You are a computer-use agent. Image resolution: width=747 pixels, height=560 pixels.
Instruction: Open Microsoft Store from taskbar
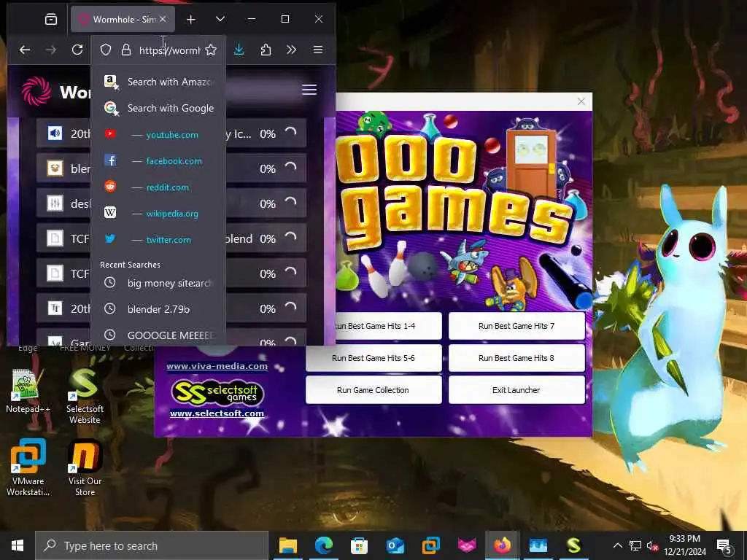[359, 545]
